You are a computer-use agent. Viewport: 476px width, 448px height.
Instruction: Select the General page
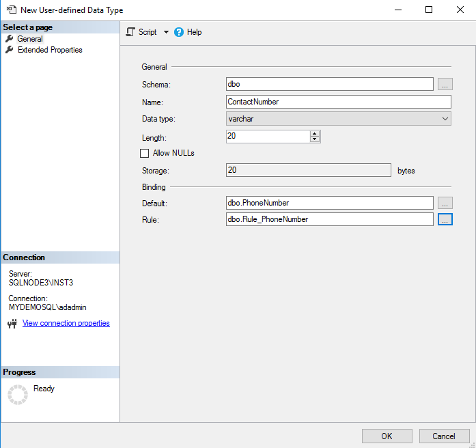[x=30, y=39]
